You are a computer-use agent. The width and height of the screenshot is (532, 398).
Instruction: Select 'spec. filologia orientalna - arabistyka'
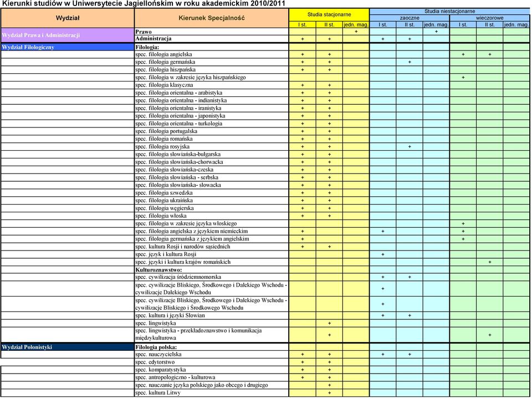coord(211,93)
